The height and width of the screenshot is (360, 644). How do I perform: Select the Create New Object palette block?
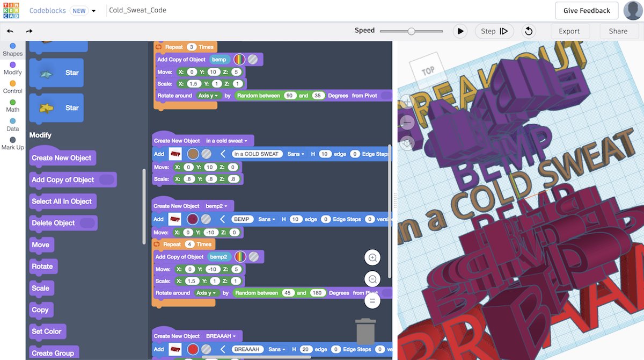click(x=62, y=158)
